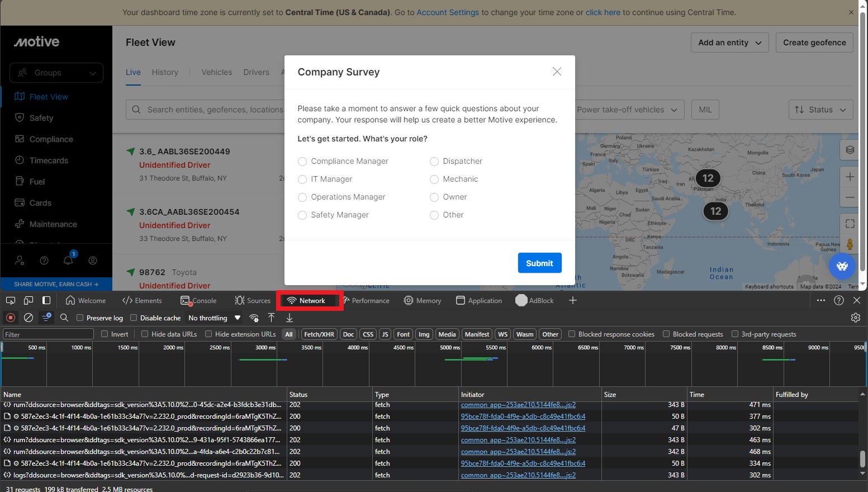Open the Sources tab
Screen dimensions: 868x492
click(x=253, y=300)
